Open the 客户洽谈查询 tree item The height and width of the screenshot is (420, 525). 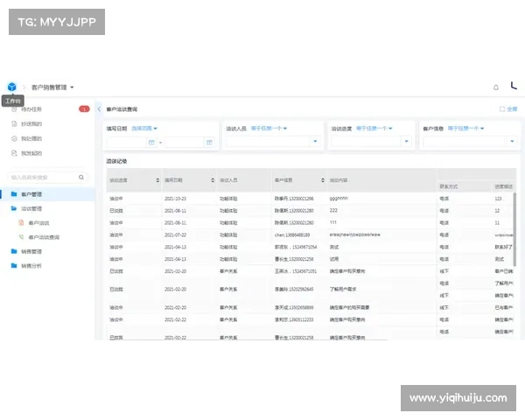pos(44,237)
